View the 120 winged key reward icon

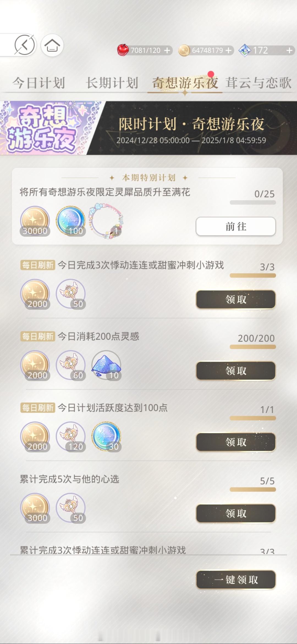[x=71, y=436]
